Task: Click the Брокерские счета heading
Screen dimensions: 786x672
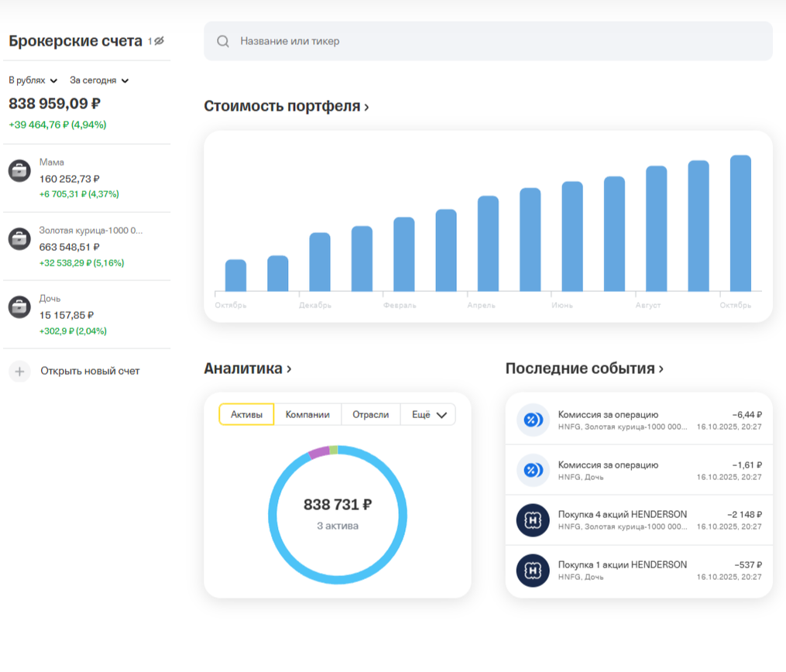Action: click(x=75, y=41)
